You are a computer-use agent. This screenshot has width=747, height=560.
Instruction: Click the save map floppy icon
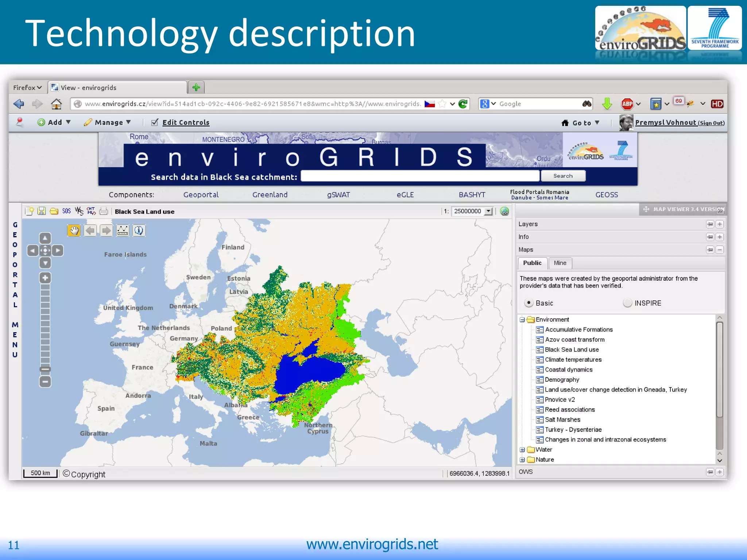pyautogui.click(x=42, y=211)
